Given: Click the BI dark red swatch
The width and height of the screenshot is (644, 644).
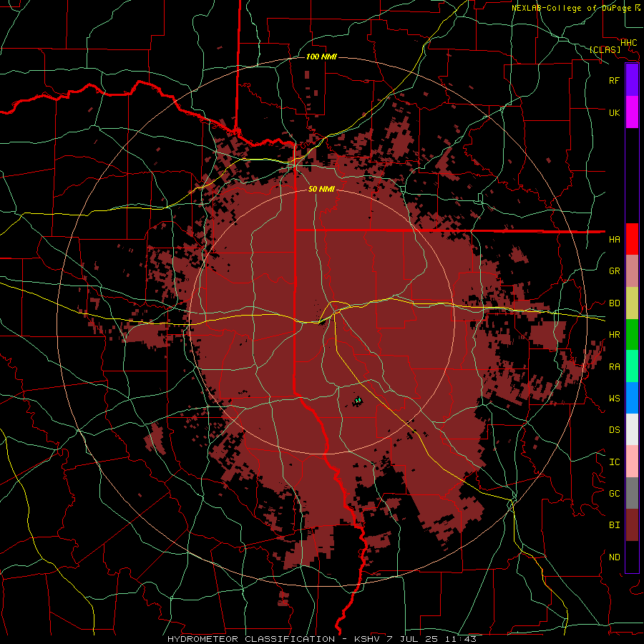Looking at the screenshot, I should click(x=632, y=525).
